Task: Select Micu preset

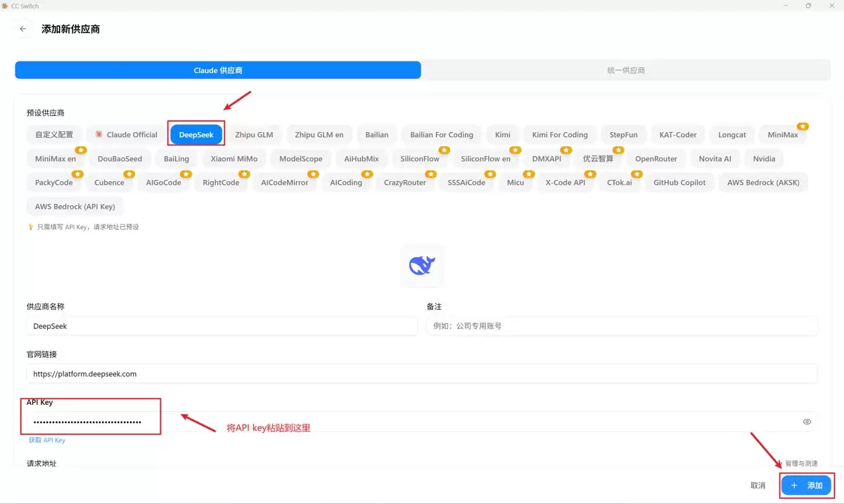Action: (516, 183)
